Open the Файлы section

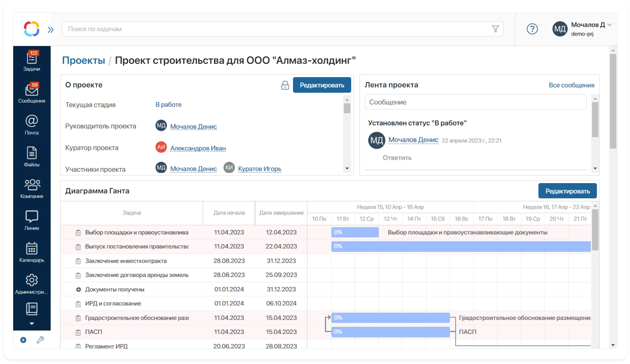click(x=31, y=157)
